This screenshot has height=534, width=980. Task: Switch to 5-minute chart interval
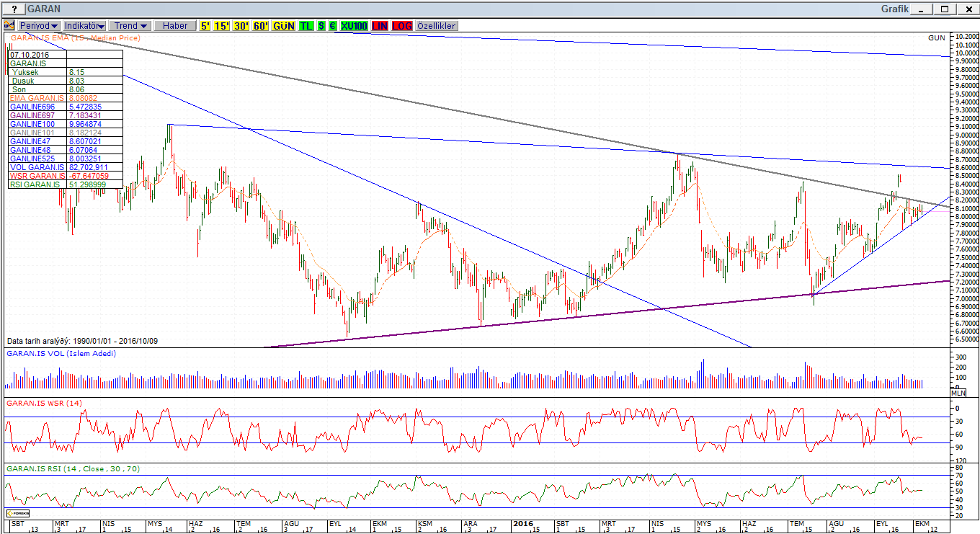point(205,25)
